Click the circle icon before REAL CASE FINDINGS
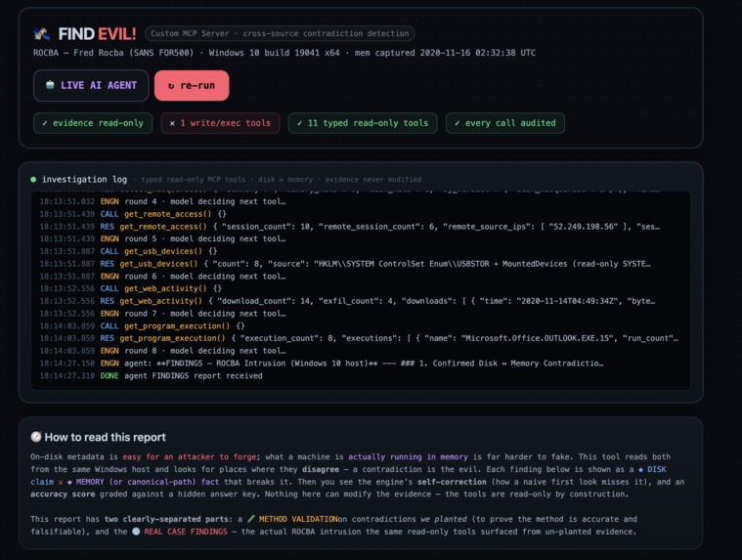 pyautogui.click(x=136, y=531)
